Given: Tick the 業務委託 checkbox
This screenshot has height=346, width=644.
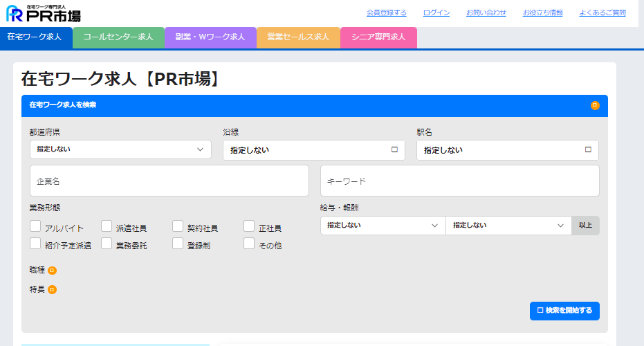Looking at the screenshot, I should tap(107, 244).
